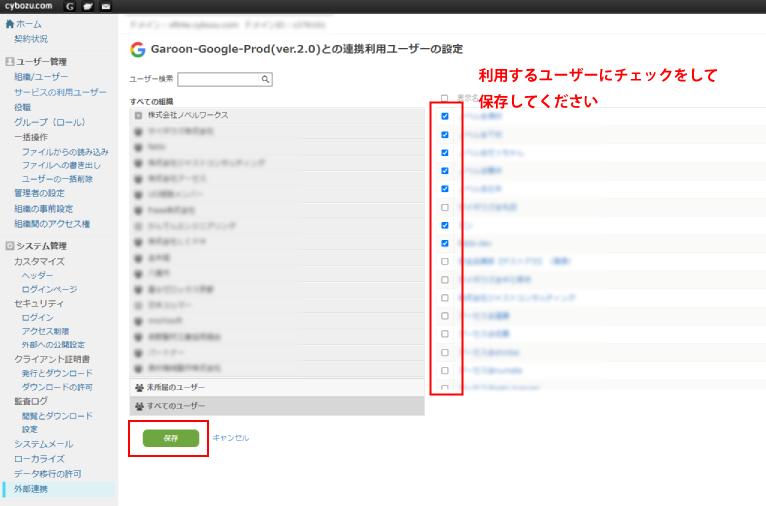This screenshot has width=766, height=506.
Task: Go to ホーム in sidebar
Action: click(x=28, y=23)
